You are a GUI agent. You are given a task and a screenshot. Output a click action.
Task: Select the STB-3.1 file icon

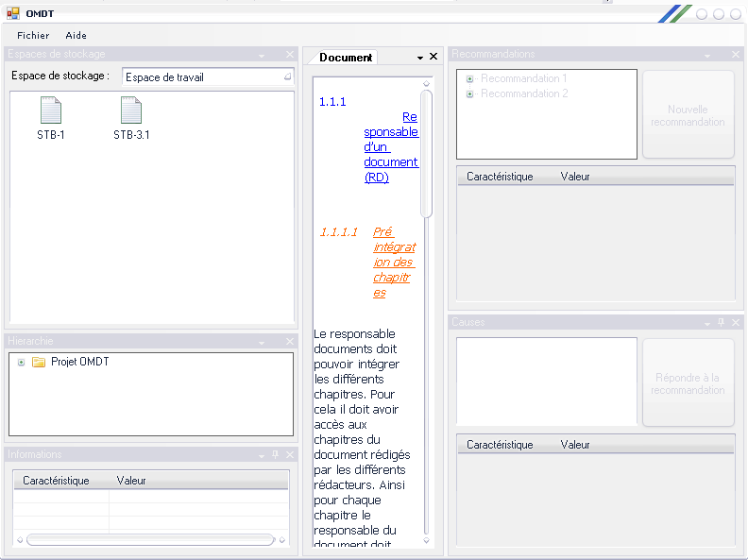click(x=131, y=111)
